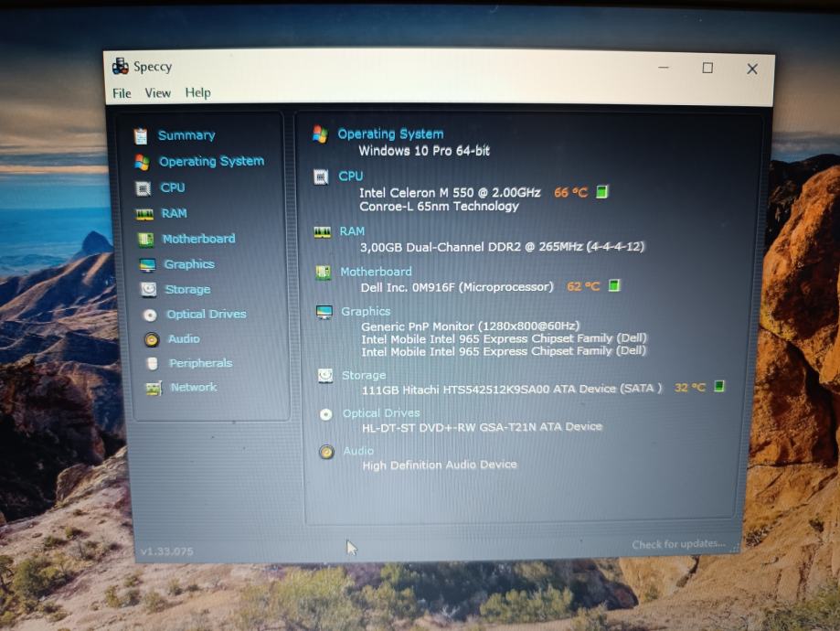Click the RAM heading link in summary
This screenshot has height=631, width=840.
click(352, 231)
